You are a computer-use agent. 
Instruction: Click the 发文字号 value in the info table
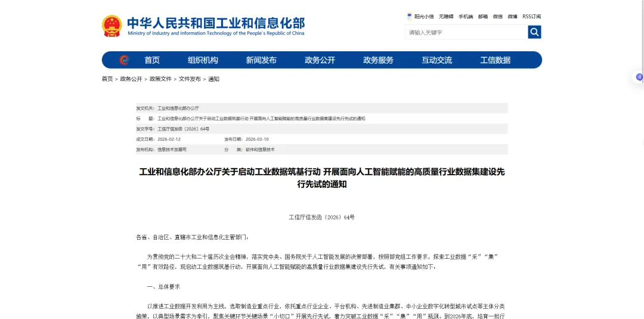[183, 129]
